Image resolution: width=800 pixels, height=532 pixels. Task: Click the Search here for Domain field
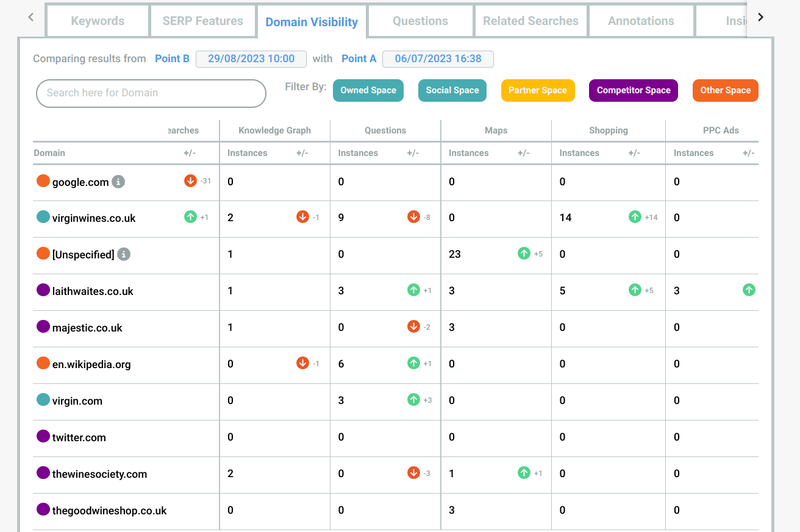[151, 93]
